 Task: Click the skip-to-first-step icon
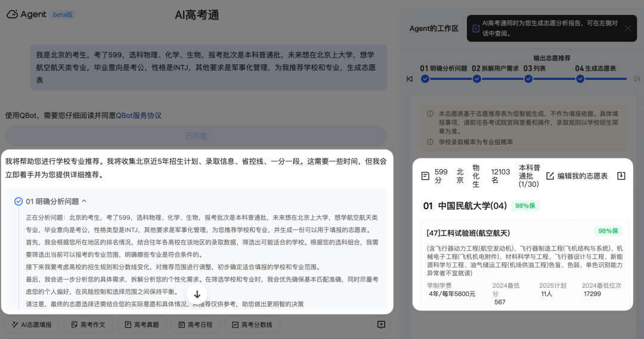pyautogui.click(x=410, y=79)
